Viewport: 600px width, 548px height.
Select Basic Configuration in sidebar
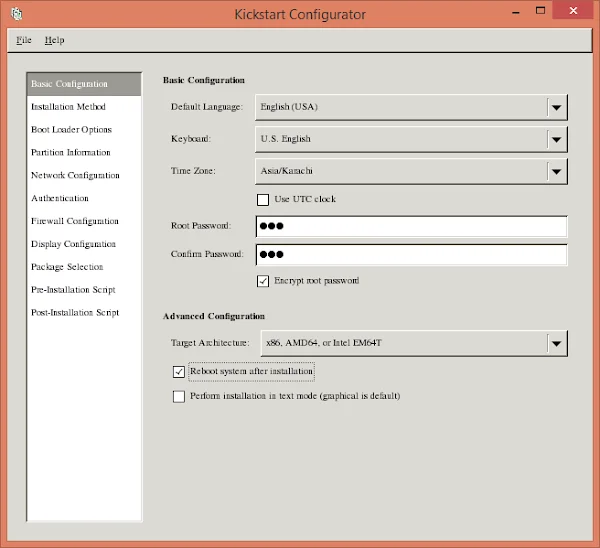coord(84,84)
